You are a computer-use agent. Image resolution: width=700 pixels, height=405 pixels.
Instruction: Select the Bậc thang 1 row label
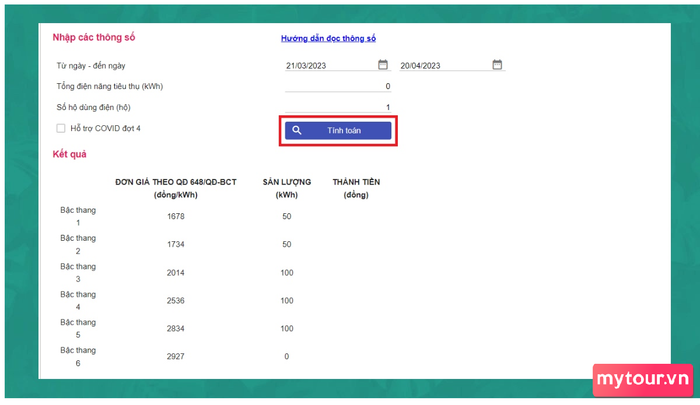tap(78, 216)
